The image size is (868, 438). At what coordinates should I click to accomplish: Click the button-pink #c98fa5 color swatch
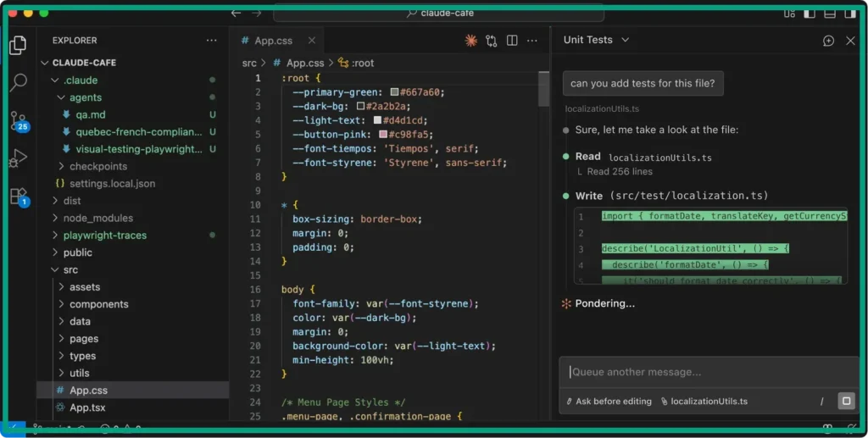[383, 135]
